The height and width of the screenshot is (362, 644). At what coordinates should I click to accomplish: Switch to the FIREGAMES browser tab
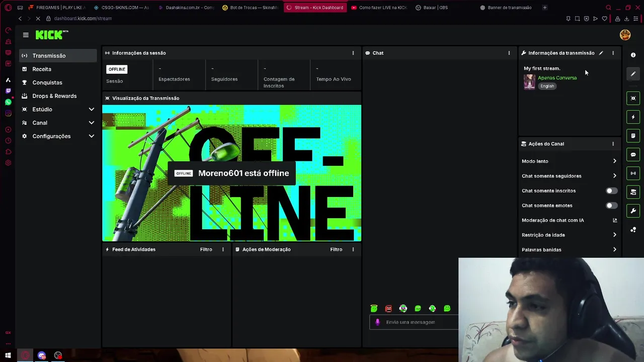point(56,8)
